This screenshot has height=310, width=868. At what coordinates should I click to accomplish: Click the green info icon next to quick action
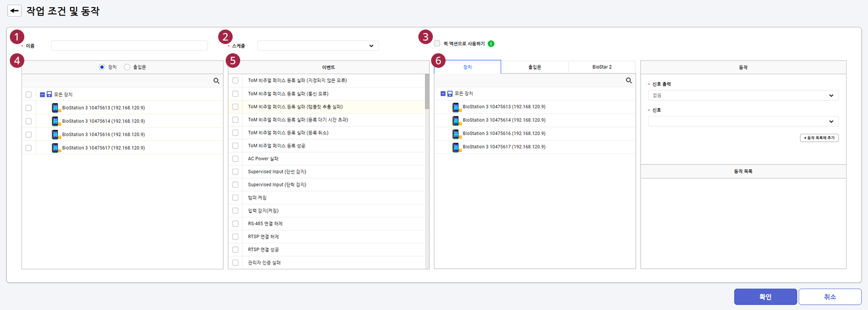point(491,43)
